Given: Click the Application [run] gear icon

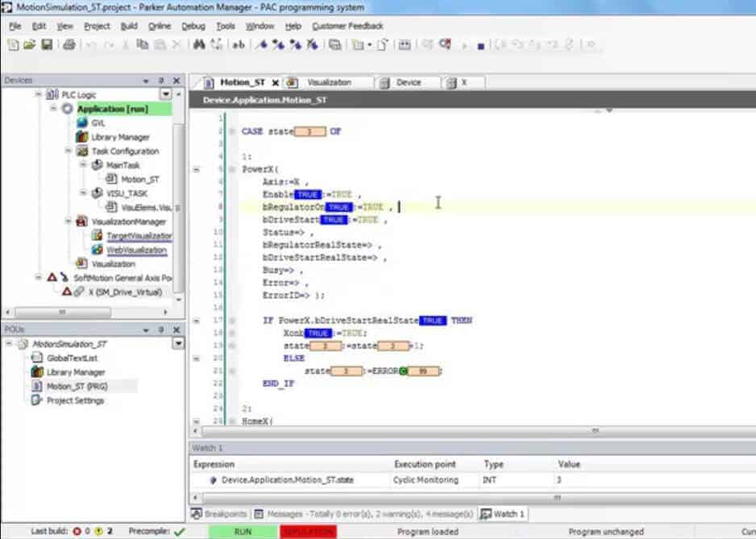Looking at the screenshot, I should 68,109.
